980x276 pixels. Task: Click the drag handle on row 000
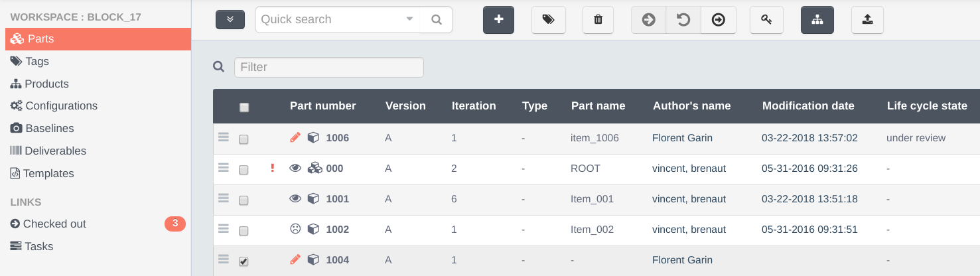224,168
